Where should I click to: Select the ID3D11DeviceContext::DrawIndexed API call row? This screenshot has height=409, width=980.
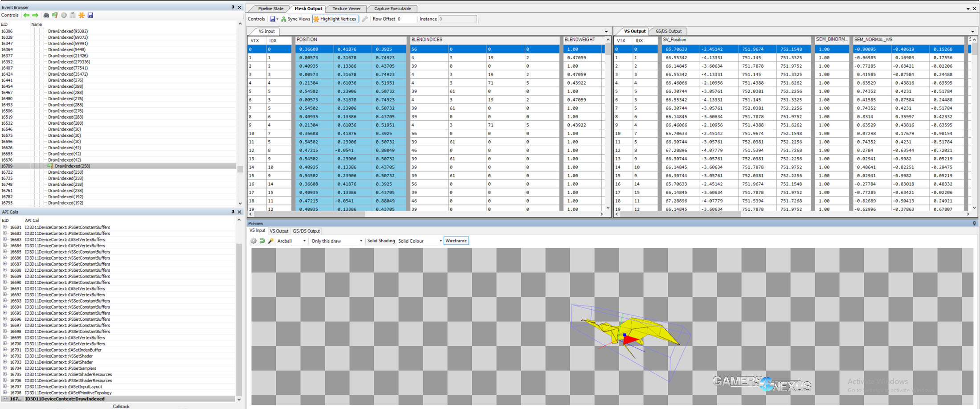tap(118, 399)
